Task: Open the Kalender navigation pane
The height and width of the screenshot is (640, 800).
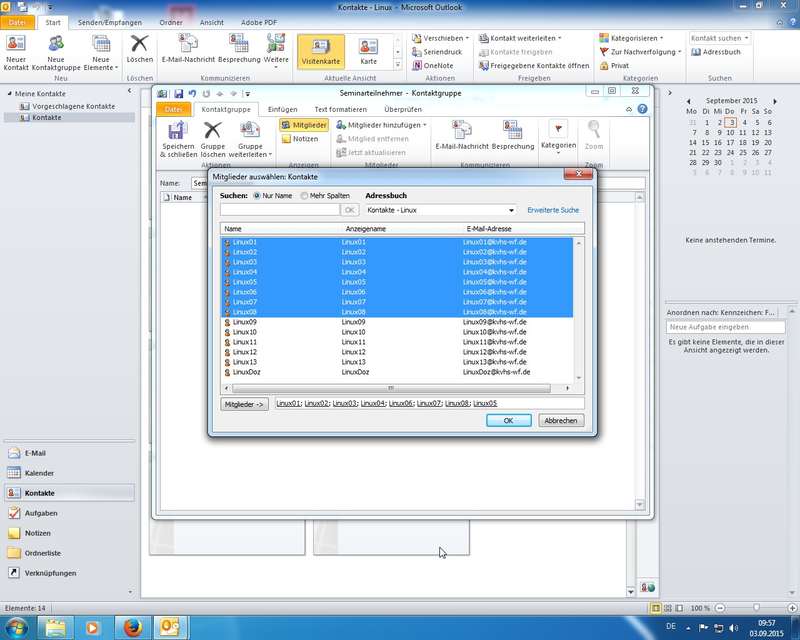Action: coord(39,473)
